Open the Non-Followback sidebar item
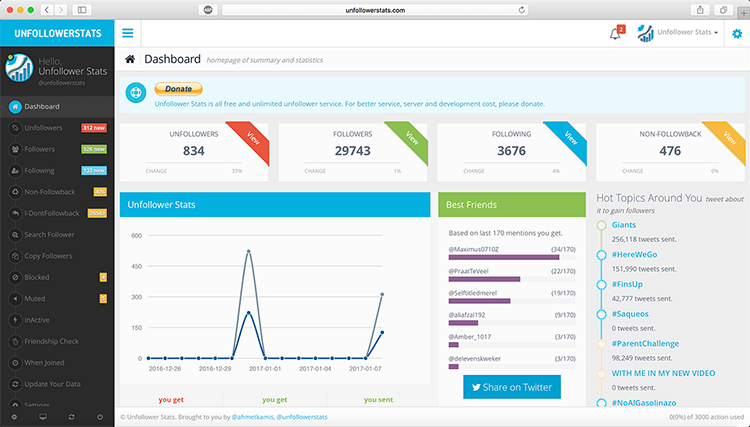750x427 pixels. [46, 192]
